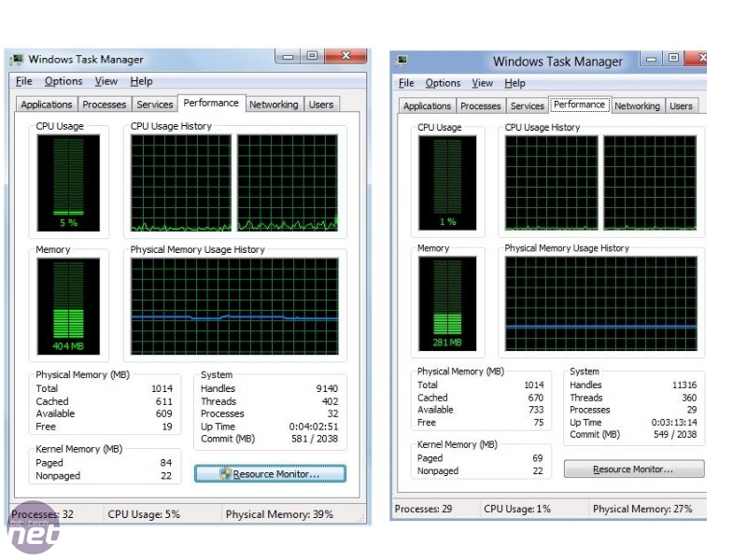747x560 pixels.
Task: Click the "Up Time" value 0:04:02:51
Action: [x=314, y=427]
